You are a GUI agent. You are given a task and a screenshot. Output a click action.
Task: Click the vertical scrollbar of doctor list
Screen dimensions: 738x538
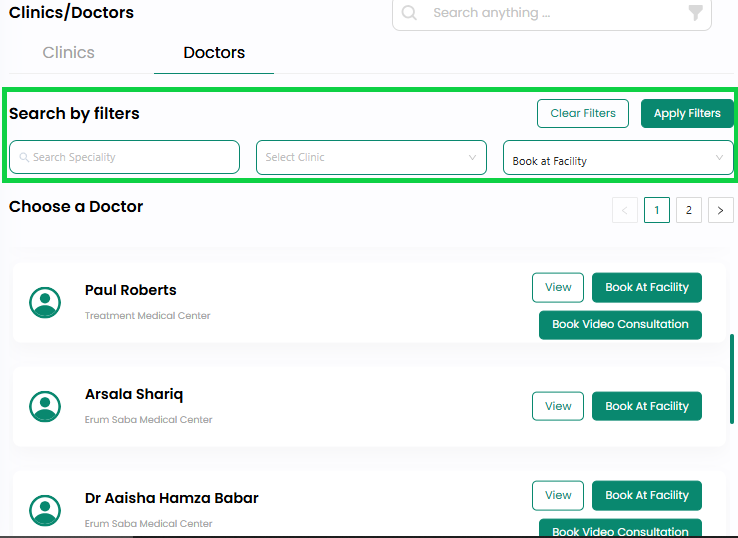[732, 379]
